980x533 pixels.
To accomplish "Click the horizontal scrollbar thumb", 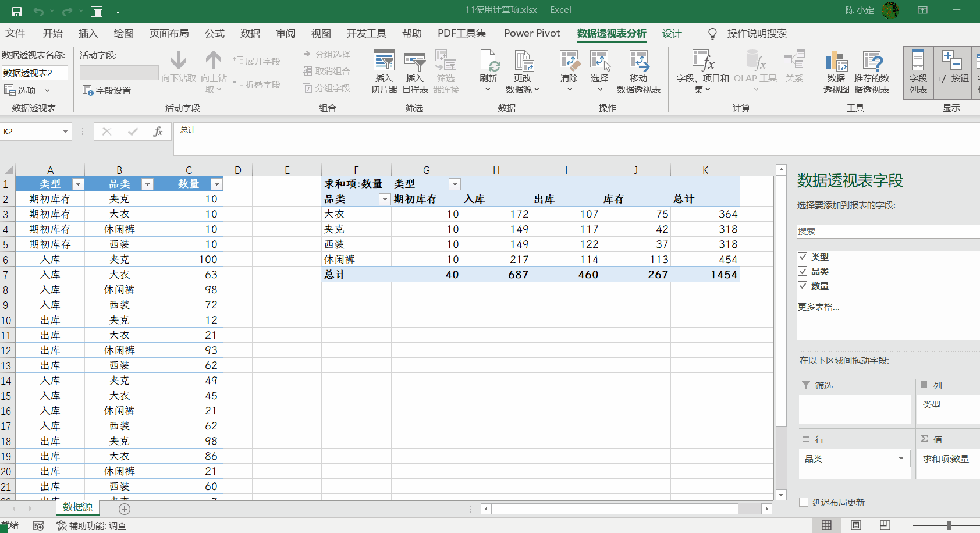I will coord(615,509).
